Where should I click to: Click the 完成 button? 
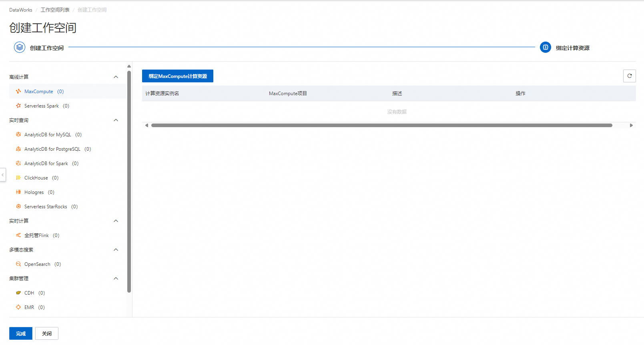21,333
